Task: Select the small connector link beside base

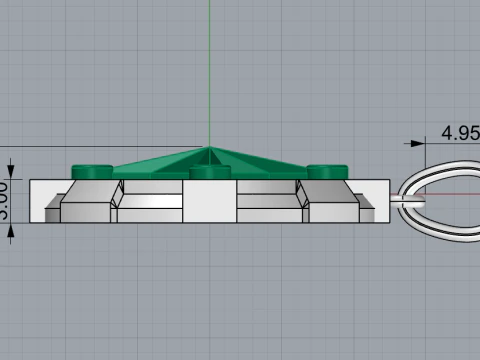Action: coord(407,201)
